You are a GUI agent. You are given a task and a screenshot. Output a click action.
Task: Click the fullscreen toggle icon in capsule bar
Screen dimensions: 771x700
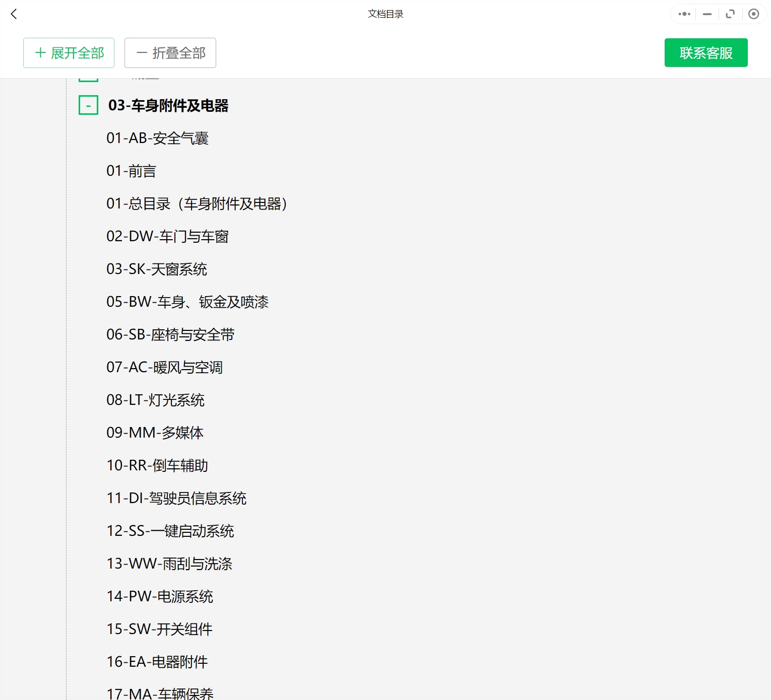[x=730, y=14]
